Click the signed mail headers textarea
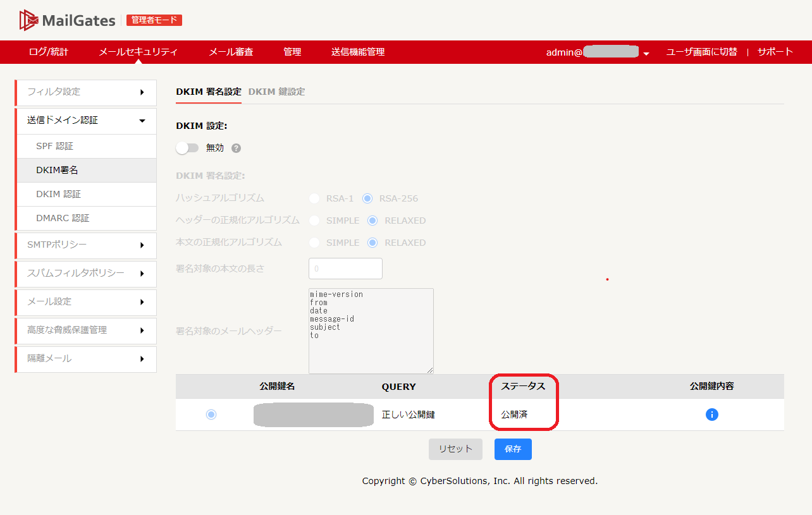Viewport: 812px width, 515px height. coord(371,331)
